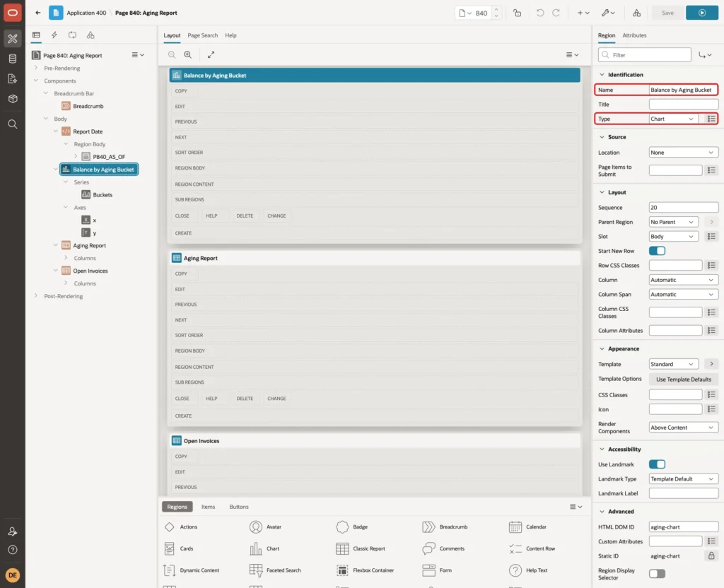Open the Shared Components icon in top toolbar

click(x=636, y=13)
